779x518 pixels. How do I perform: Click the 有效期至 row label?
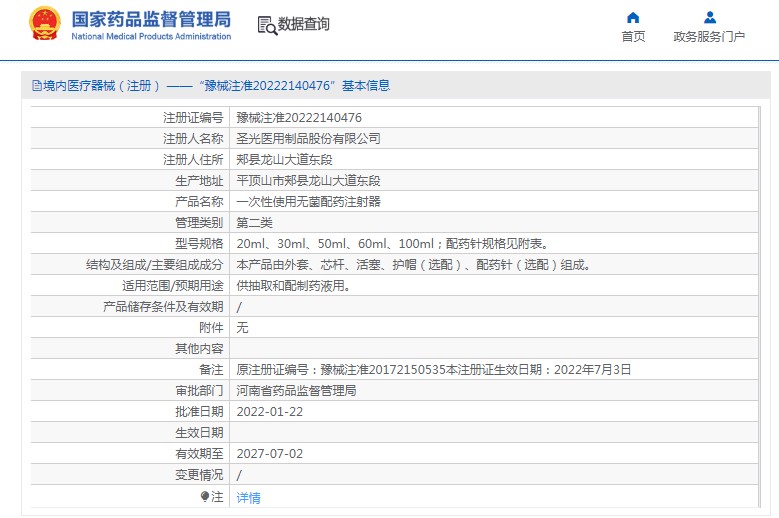[x=199, y=453]
